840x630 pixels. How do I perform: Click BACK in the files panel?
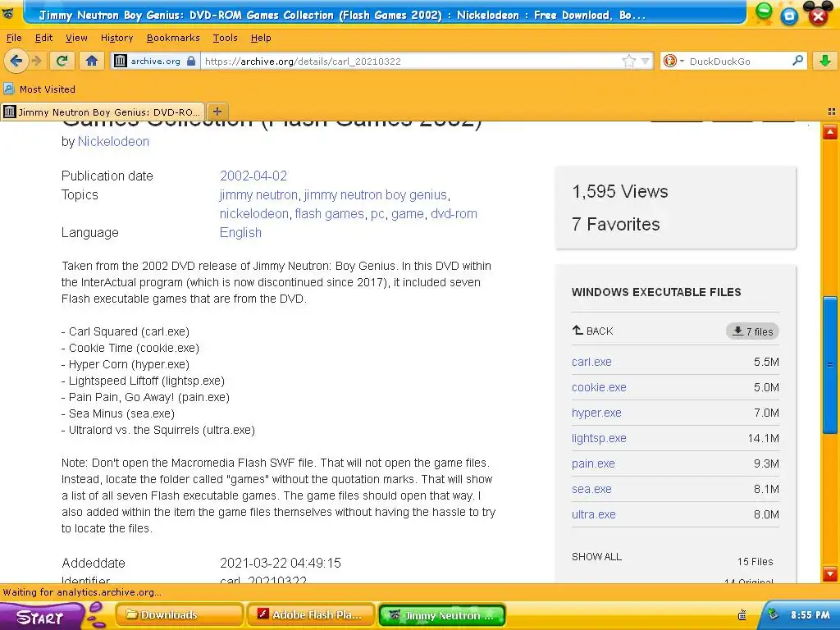click(592, 331)
